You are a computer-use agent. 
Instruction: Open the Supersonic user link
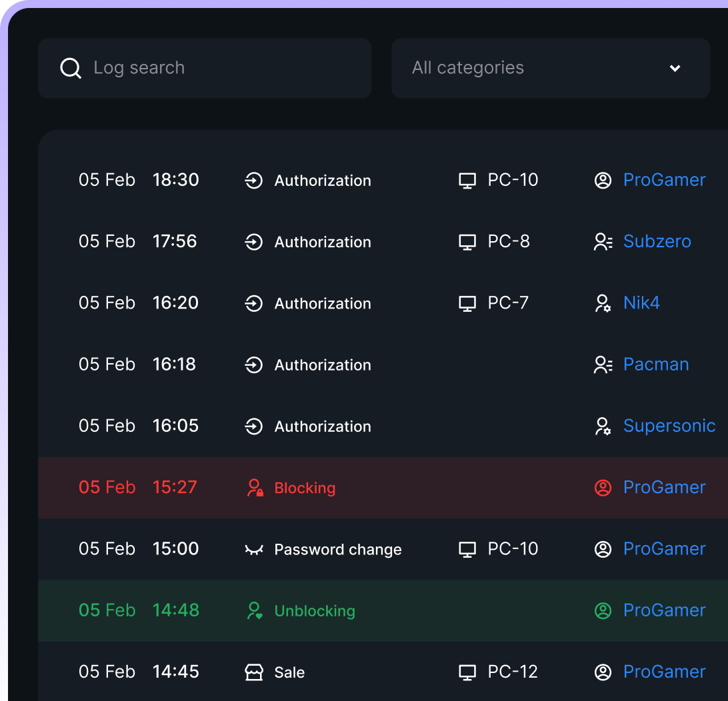(x=669, y=426)
